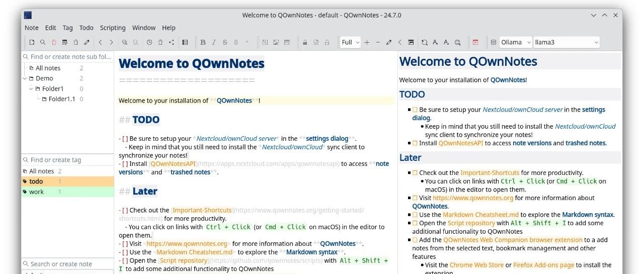Click the 'Find or create tag' field

pos(67,160)
